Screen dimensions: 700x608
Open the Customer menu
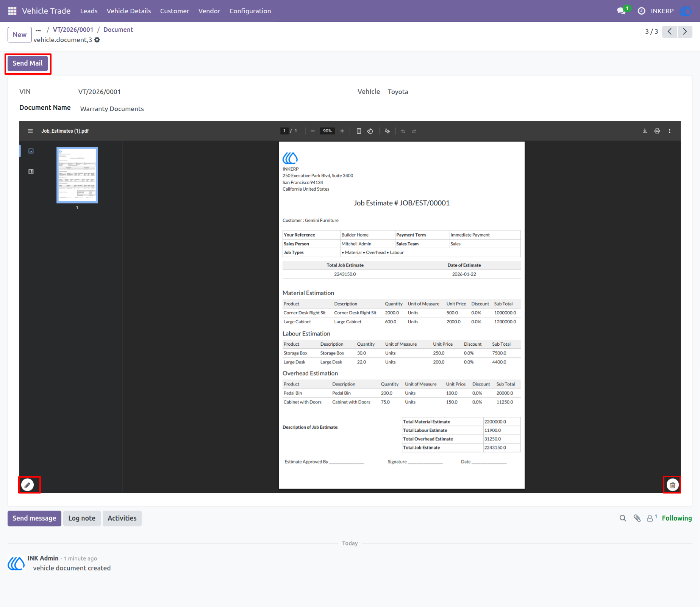[175, 11]
